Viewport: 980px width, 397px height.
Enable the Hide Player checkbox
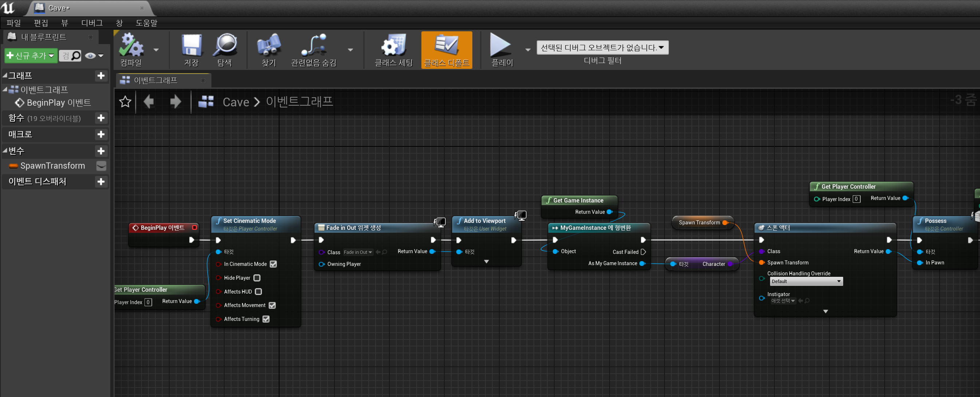coord(257,278)
